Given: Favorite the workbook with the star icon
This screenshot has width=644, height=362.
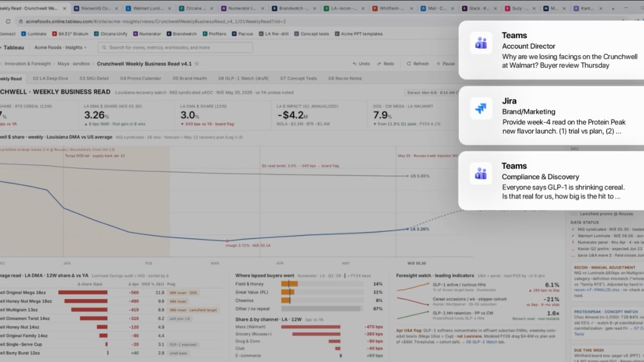Looking at the screenshot, I should (197, 64).
